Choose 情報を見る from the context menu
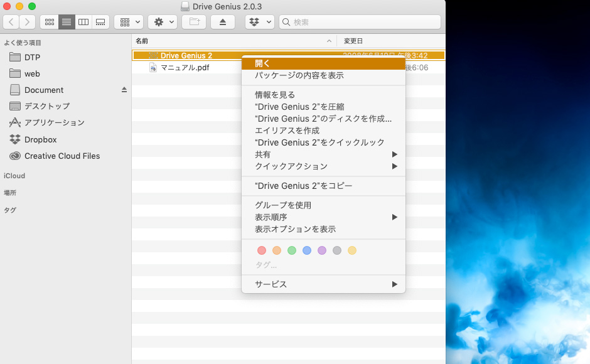The height and width of the screenshot is (364, 590). click(x=324, y=95)
